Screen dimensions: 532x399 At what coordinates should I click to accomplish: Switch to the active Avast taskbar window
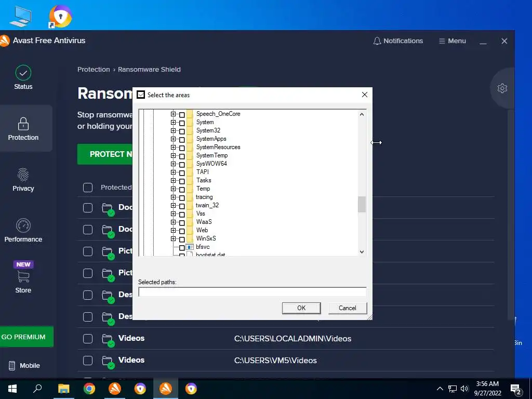[x=166, y=389]
